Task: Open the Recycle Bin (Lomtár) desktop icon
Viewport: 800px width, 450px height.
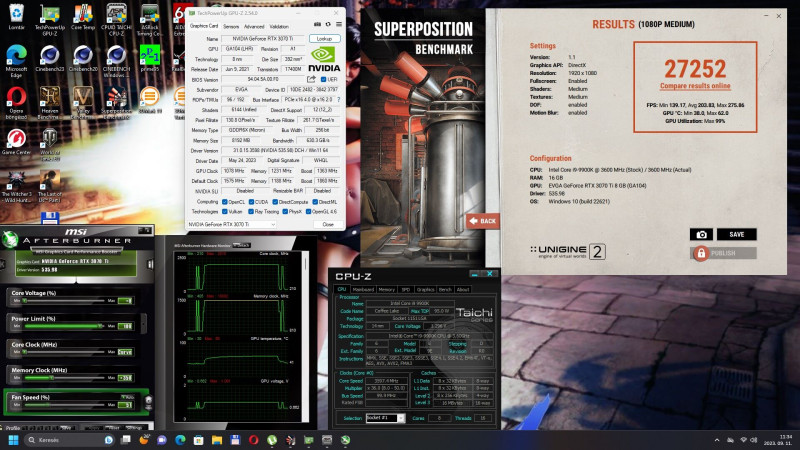Action: [x=16, y=16]
